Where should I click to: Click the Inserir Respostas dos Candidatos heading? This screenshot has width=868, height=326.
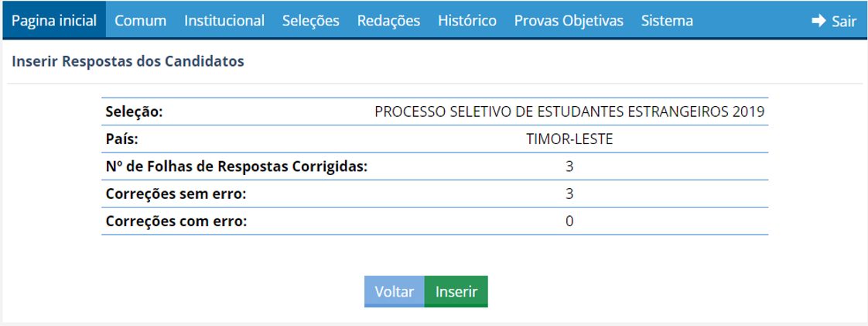(x=128, y=61)
